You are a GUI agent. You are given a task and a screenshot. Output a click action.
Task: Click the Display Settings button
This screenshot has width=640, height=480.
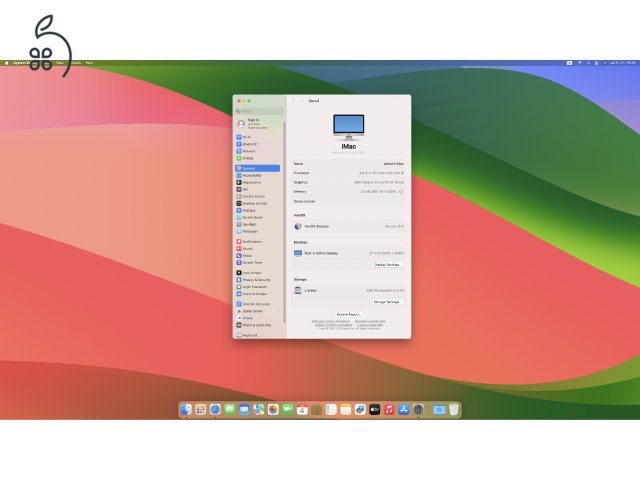[x=387, y=265]
